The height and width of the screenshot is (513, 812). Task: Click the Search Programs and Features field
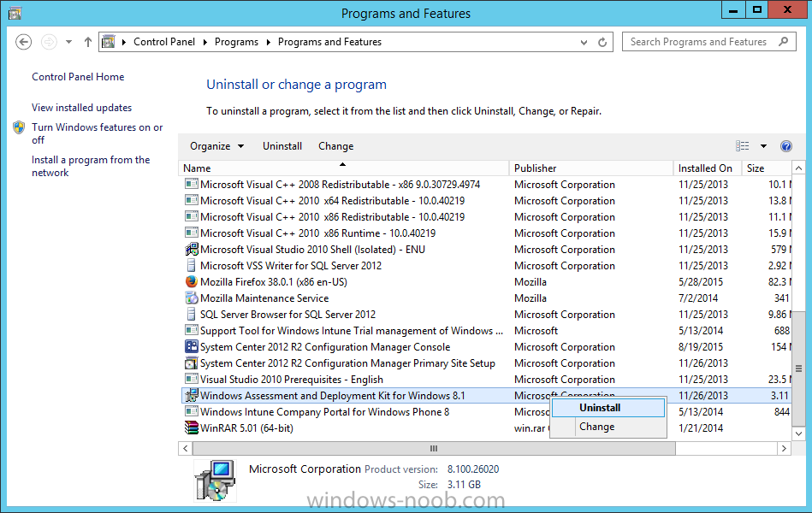click(709, 42)
